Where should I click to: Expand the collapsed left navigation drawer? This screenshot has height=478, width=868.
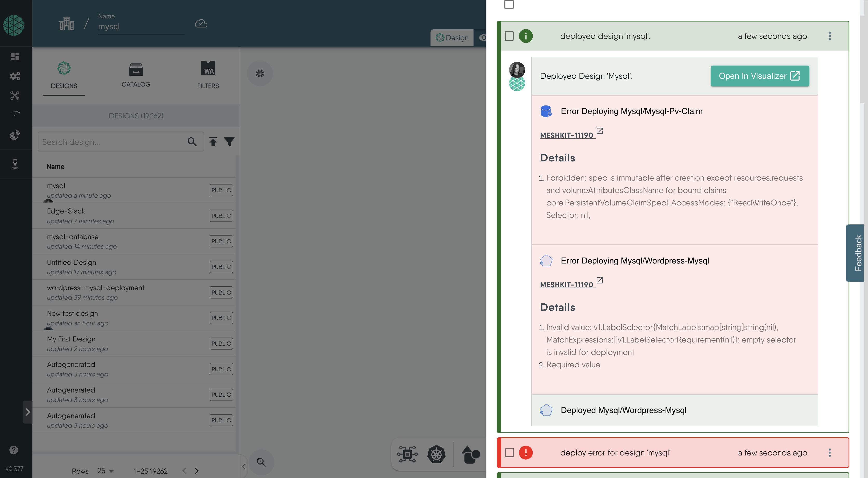[28, 412]
